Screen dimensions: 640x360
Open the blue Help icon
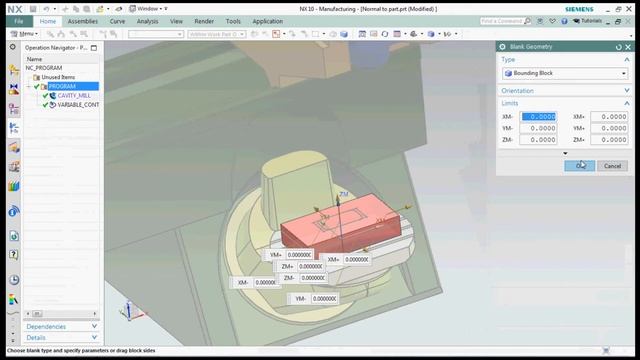pos(564,21)
